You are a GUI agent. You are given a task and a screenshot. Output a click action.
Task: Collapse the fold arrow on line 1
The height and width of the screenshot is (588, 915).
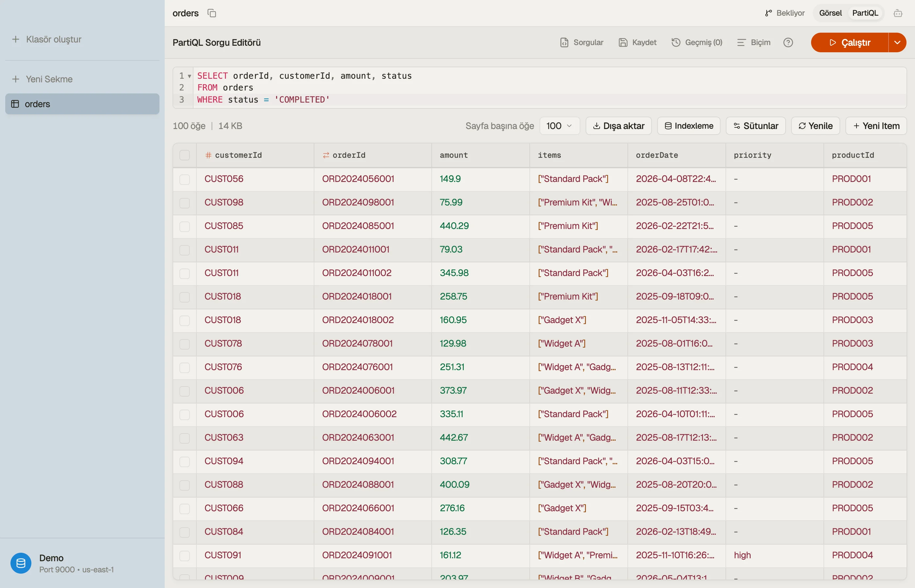189,76
